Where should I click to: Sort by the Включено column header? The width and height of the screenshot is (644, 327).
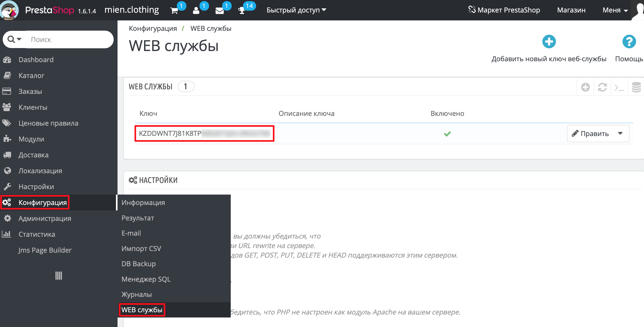[x=447, y=113]
